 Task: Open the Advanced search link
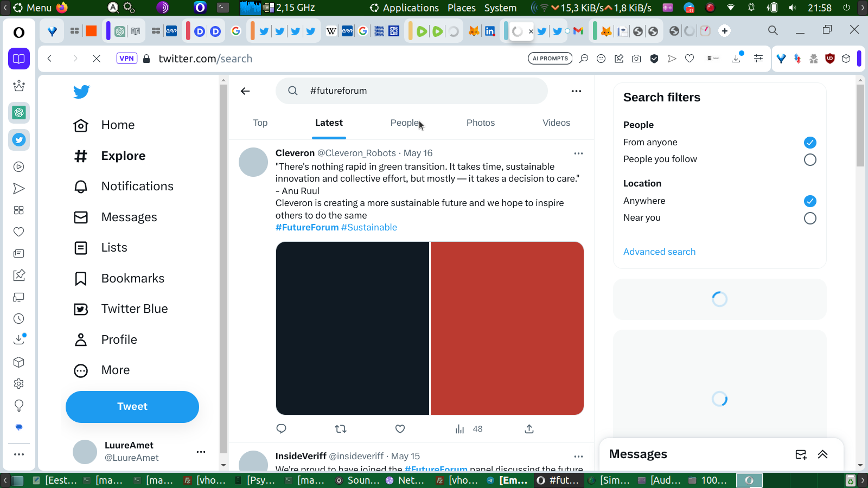pos(659,252)
